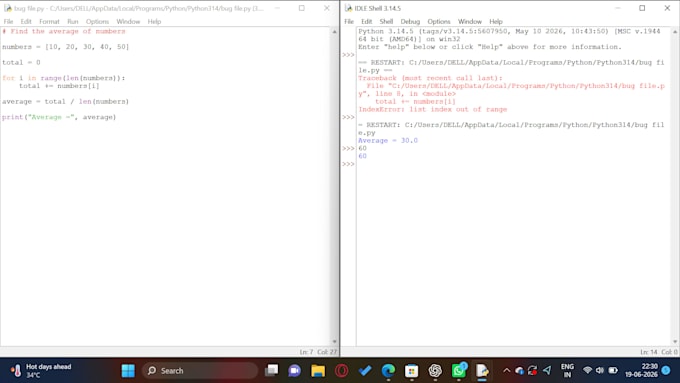
Task: Open Debug menu in IDLE Shell
Action: pos(410,21)
